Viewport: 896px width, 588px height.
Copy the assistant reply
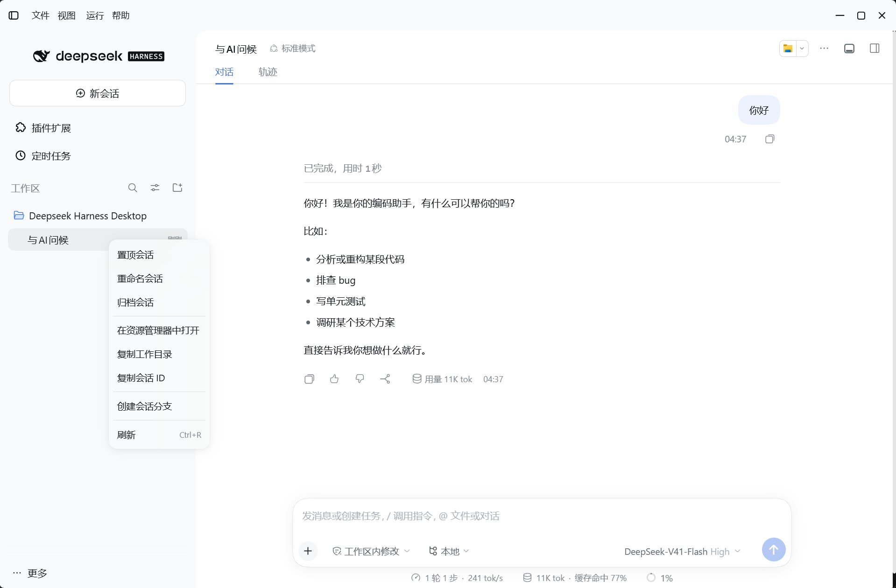click(x=309, y=379)
